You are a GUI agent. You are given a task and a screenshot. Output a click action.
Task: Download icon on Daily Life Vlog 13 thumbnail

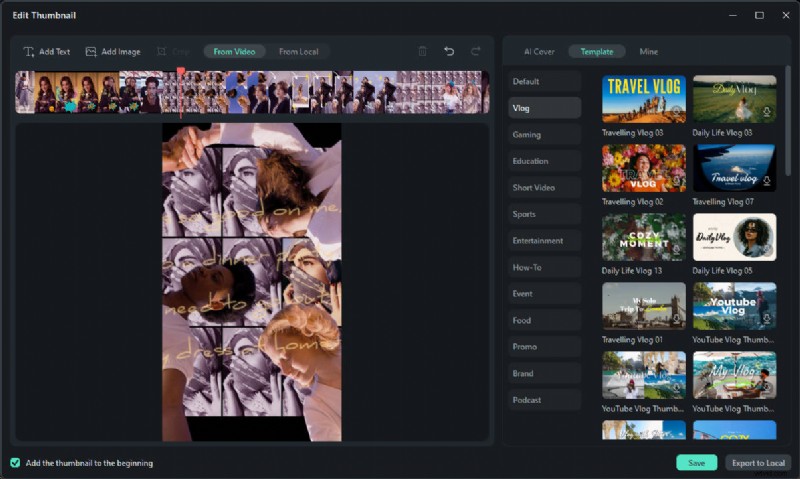[676, 249]
